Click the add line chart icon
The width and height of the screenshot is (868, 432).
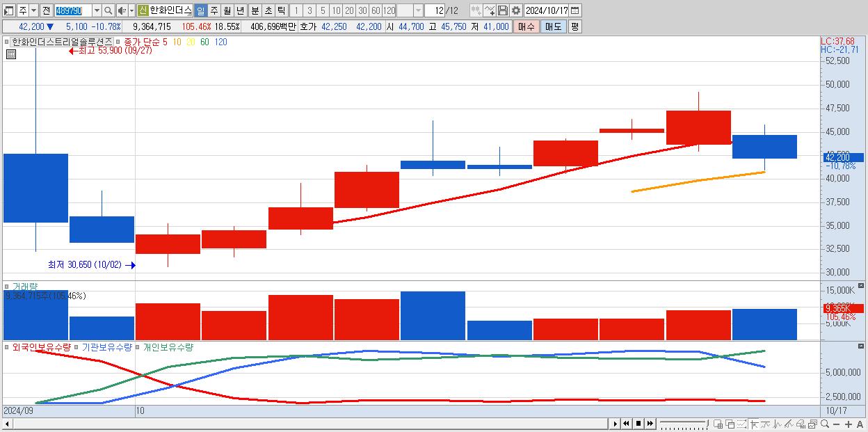490,10
